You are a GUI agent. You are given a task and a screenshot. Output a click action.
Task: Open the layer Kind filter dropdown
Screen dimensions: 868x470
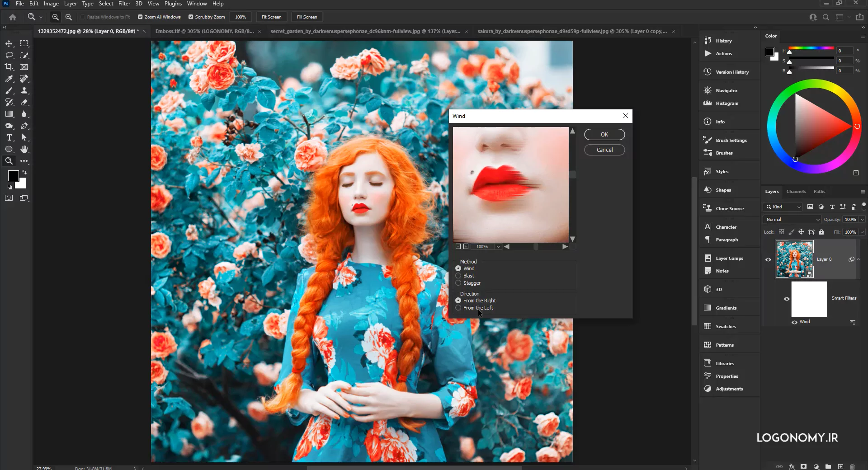783,207
